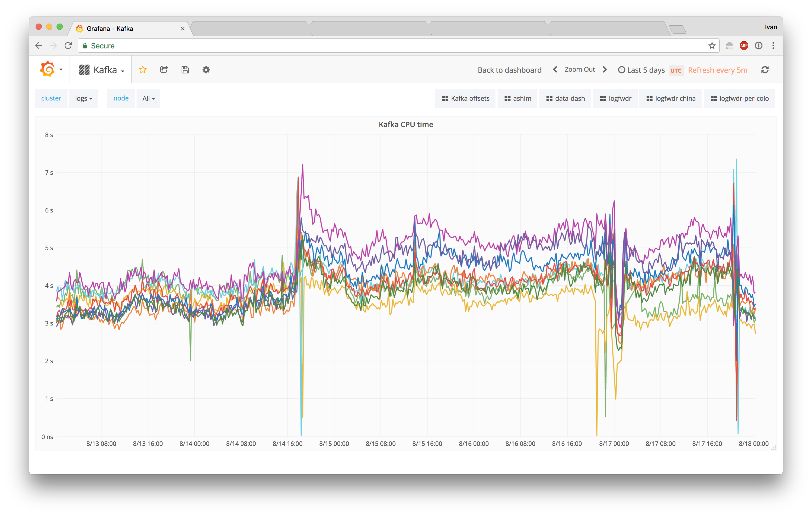The width and height of the screenshot is (812, 516).
Task: Save the dashboard with floppy disk icon
Action: tap(185, 70)
